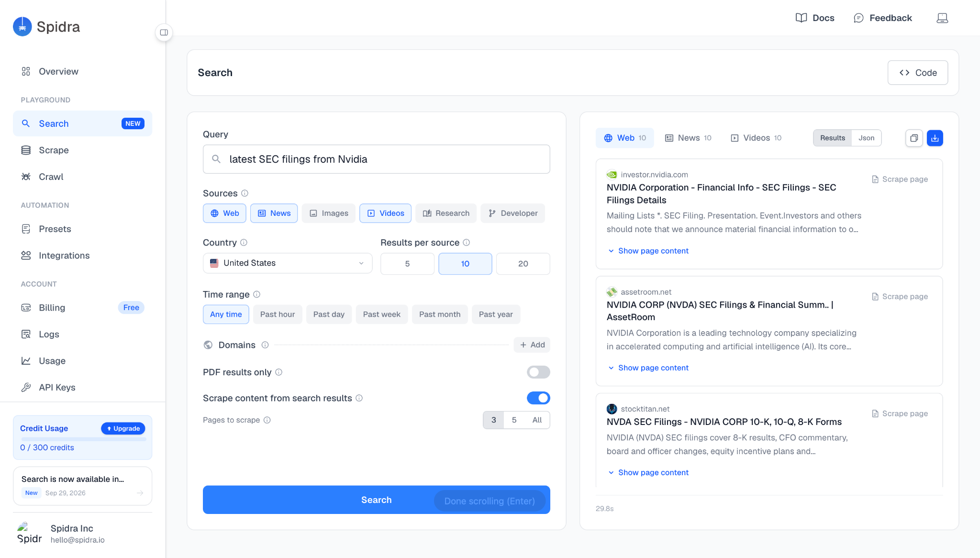Image resolution: width=980 pixels, height=558 pixels.
Task: Select the Past day time range
Action: 329,314
